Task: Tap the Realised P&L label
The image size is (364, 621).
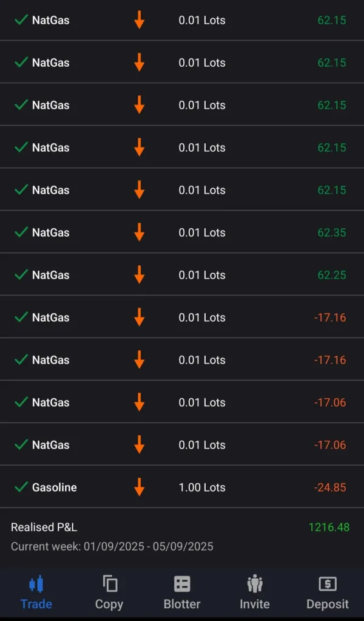Action: [44, 528]
